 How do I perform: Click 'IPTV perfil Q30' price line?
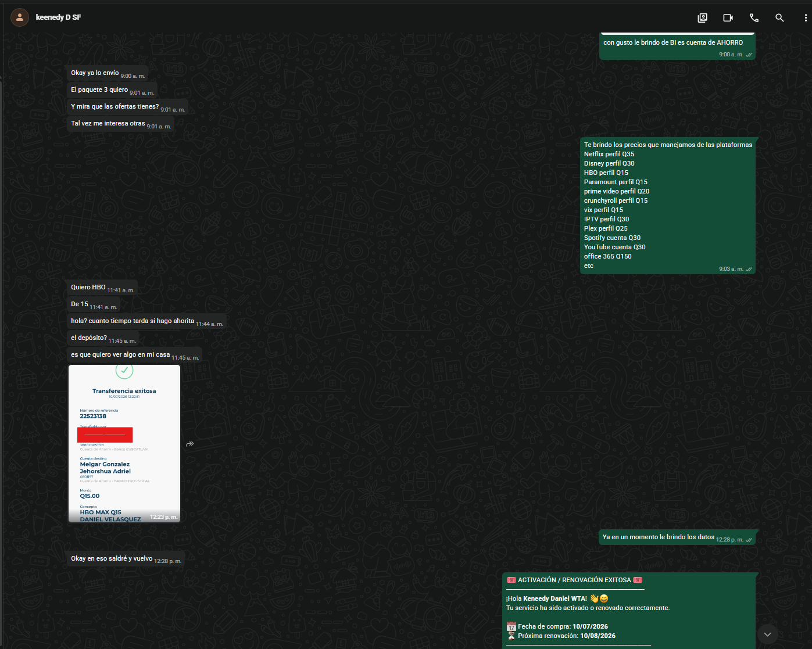tap(606, 219)
